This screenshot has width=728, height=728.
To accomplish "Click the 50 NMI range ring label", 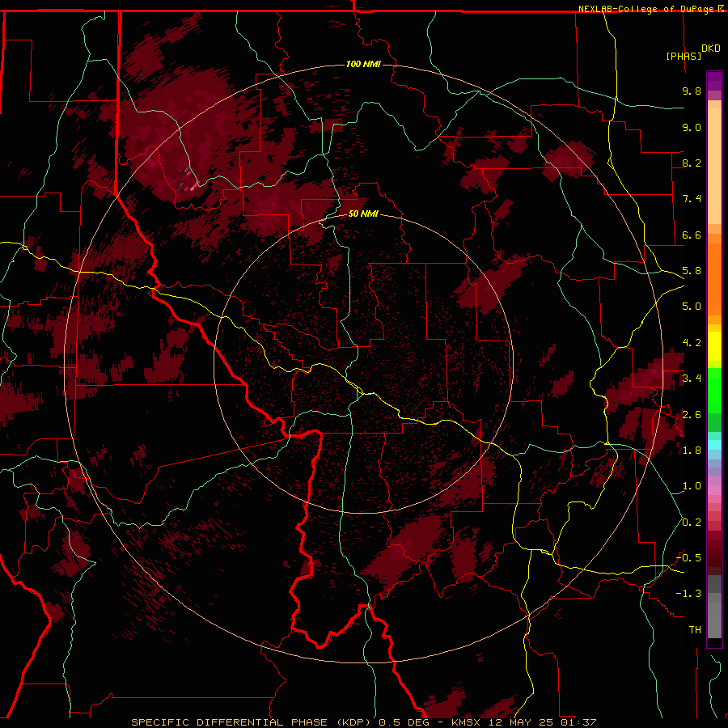I will (x=363, y=214).
